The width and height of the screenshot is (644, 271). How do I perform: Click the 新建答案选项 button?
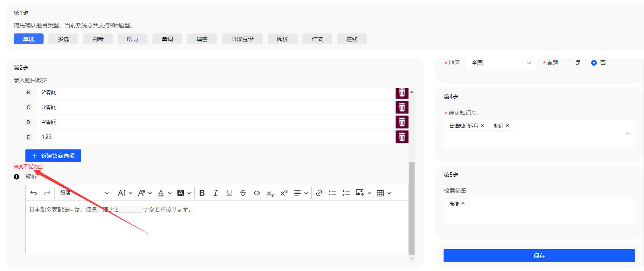coord(53,156)
